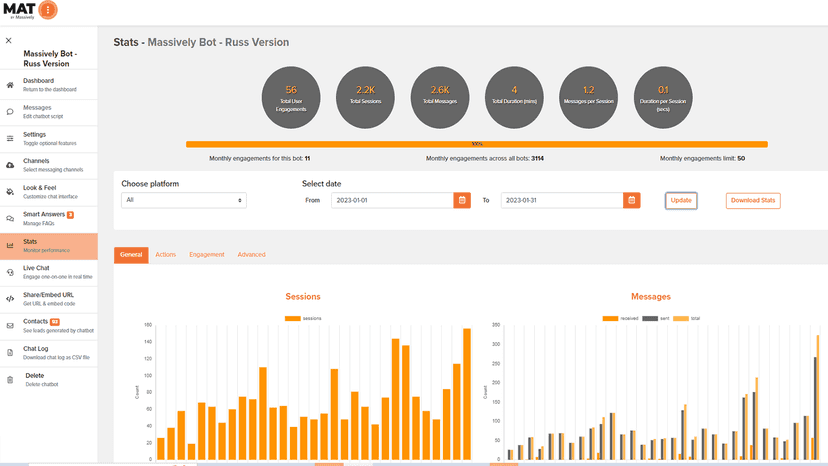Open Smart Answers Manage FAQs
This screenshot has width=828, height=466.
coord(49,218)
